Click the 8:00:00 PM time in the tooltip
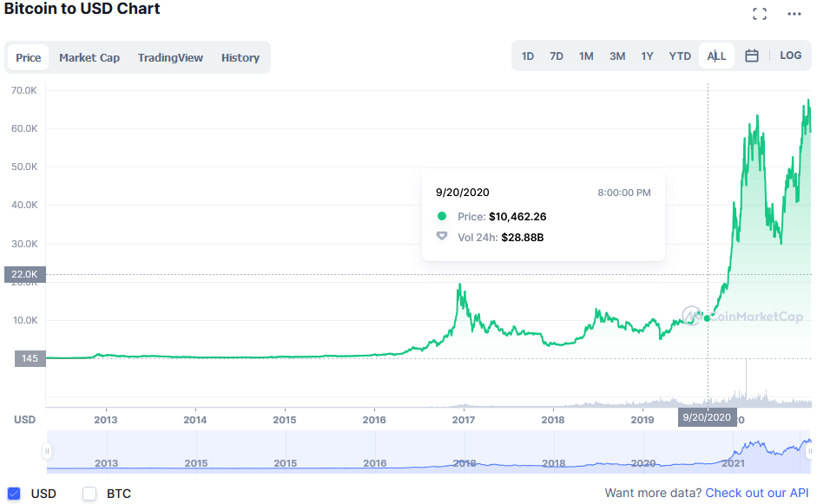The height and width of the screenshot is (504, 817). (x=624, y=193)
